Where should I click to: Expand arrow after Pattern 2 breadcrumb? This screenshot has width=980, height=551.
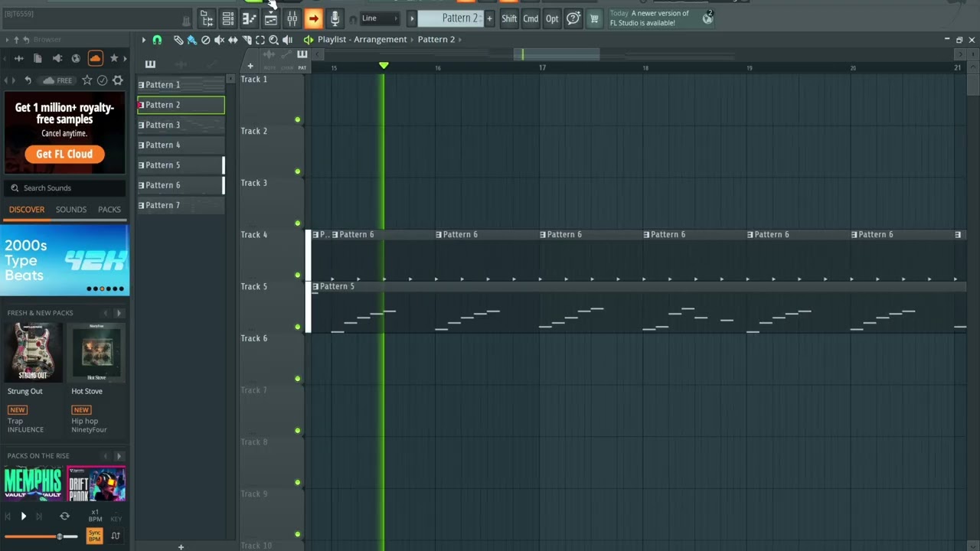pyautogui.click(x=460, y=40)
